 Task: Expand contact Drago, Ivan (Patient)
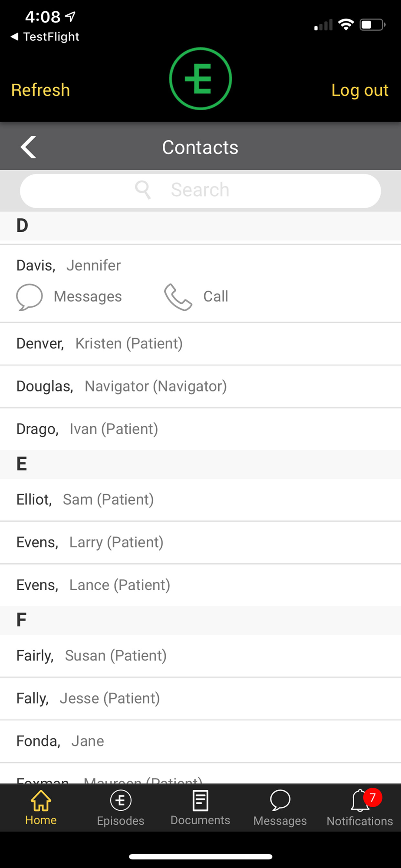point(200,429)
